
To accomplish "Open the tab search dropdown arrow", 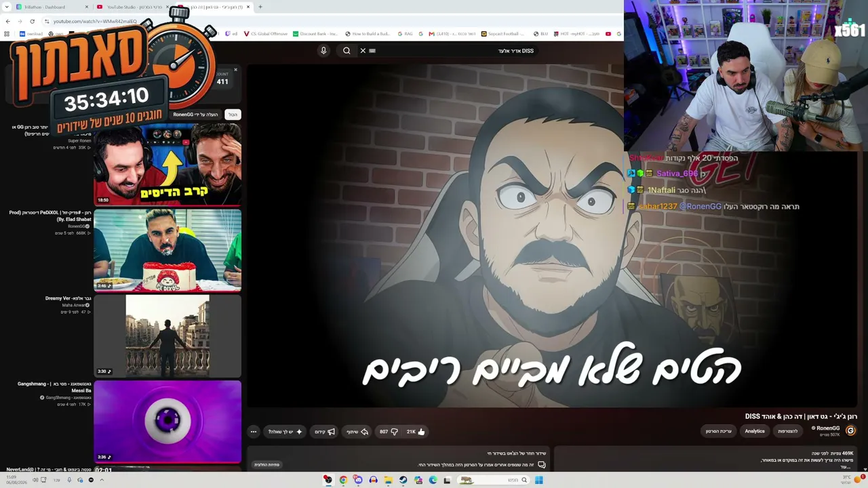I will point(7,7).
